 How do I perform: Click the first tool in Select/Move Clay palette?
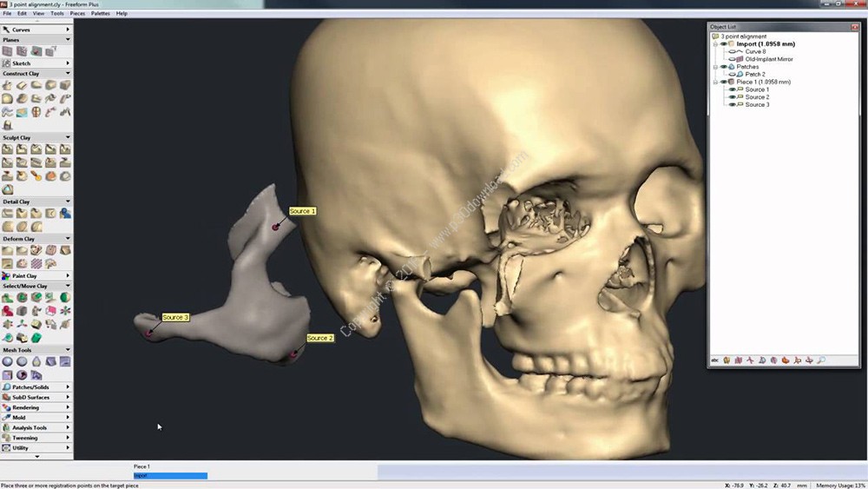click(7, 298)
